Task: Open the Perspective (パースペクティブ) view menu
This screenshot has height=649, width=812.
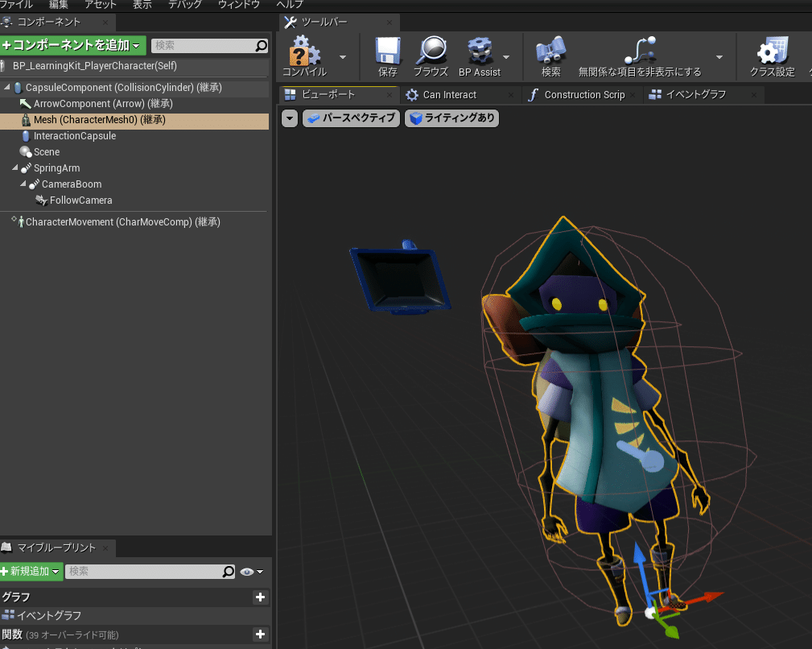Action: [351, 118]
